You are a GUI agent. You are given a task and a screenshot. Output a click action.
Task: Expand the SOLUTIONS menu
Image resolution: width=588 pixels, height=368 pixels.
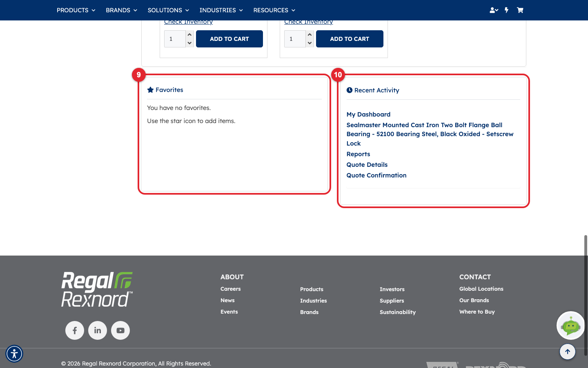click(168, 10)
